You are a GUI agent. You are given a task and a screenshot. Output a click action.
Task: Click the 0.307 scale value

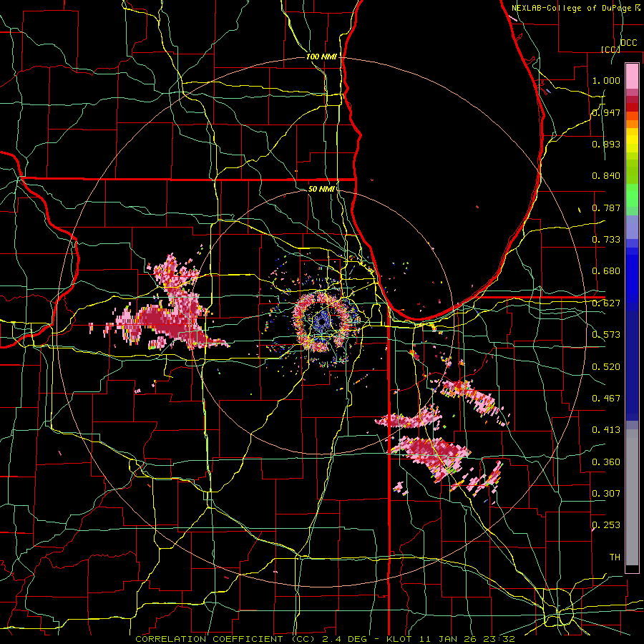click(606, 493)
